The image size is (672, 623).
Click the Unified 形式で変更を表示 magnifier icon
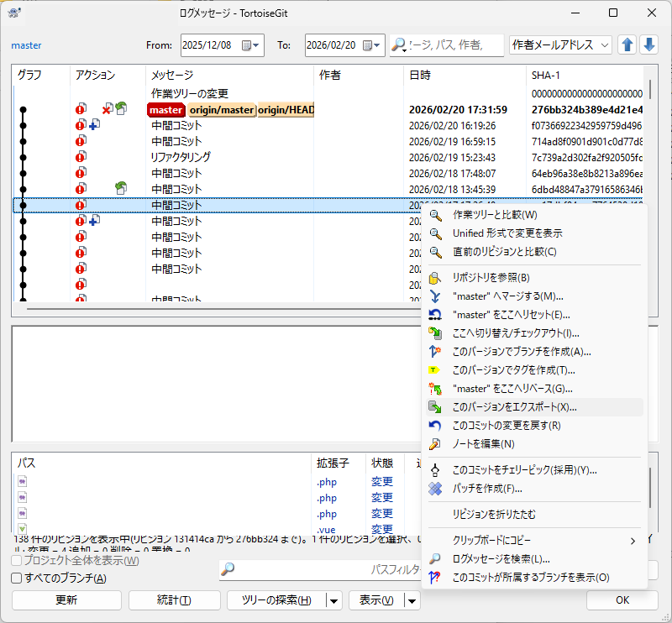point(435,233)
